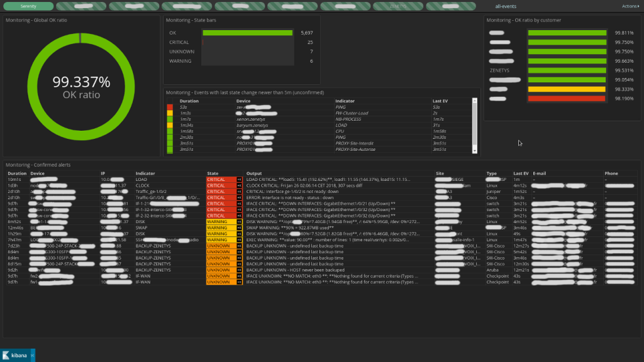Click the yellow status square for baryum.zenetys LOAD event
This screenshot has width=644, height=362.
point(170,125)
